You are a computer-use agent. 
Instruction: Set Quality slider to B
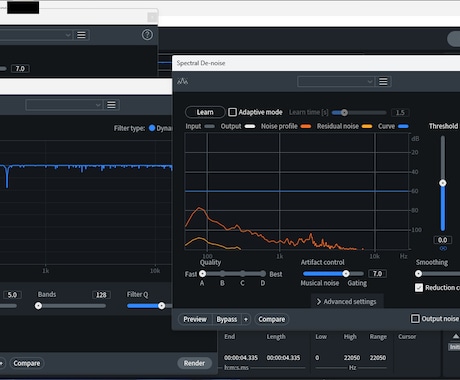(222, 274)
